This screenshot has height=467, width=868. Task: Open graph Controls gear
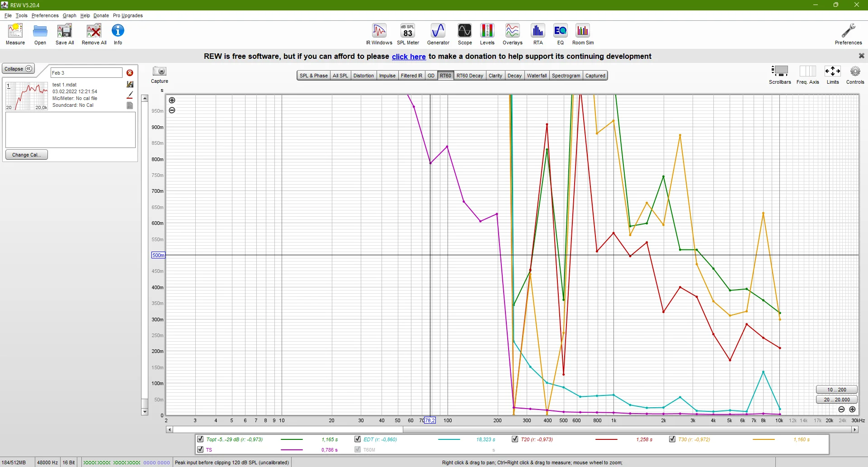pos(855,75)
